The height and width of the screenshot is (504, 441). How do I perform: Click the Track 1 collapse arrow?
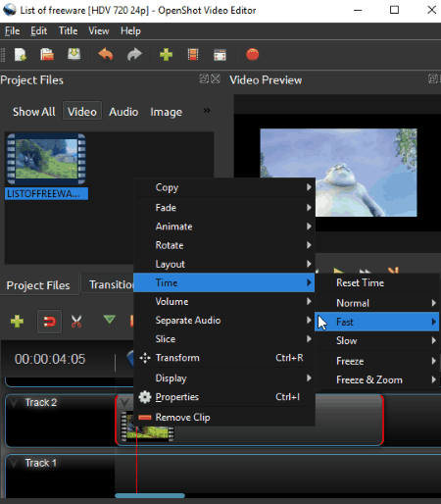(14, 463)
